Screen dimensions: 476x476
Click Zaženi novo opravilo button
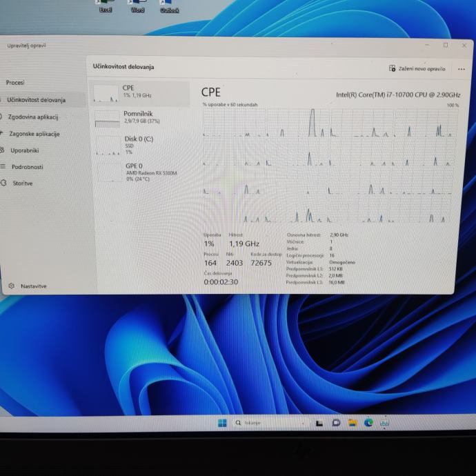[x=417, y=68]
